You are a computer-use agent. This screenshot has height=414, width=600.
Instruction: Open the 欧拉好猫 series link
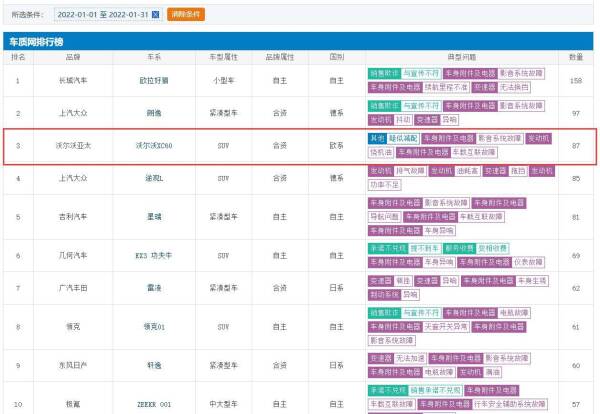coord(154,81)
